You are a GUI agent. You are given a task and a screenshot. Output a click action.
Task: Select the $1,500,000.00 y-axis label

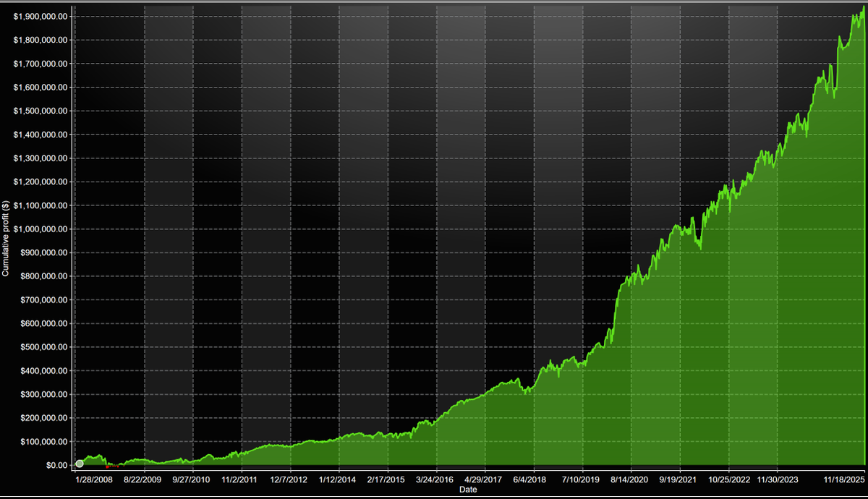[x=42, y=111]
